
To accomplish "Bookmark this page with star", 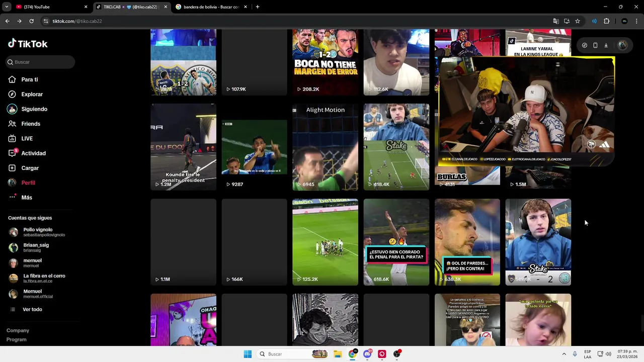I will coord(578,21).
